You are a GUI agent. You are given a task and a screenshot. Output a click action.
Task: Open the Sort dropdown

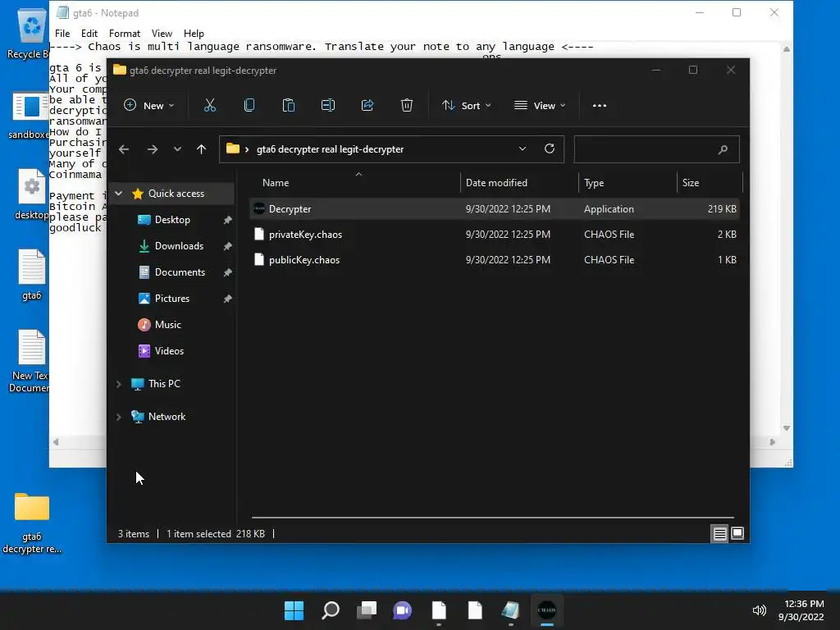click(466, 106)
